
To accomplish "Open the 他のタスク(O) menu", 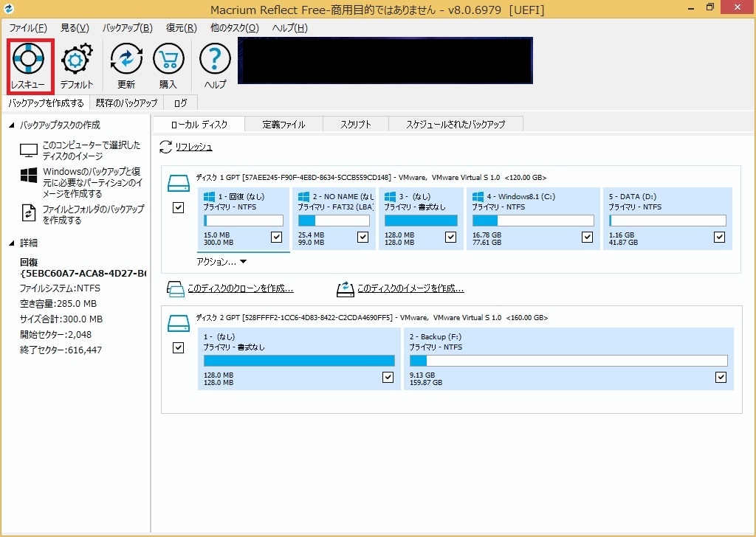I will [235, 28].
